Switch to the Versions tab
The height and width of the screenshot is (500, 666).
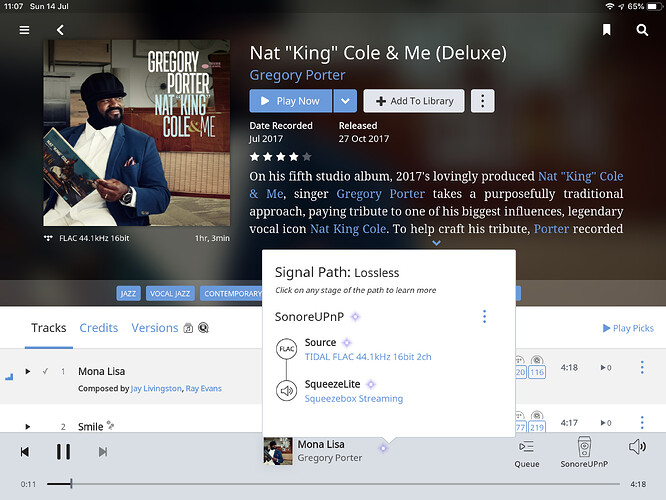pos(154,328)
